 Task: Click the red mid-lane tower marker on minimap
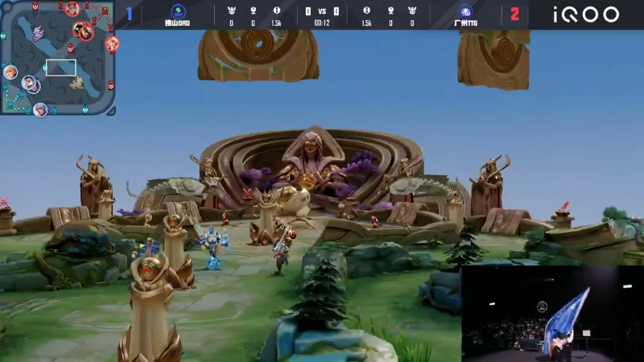(70, 48)
